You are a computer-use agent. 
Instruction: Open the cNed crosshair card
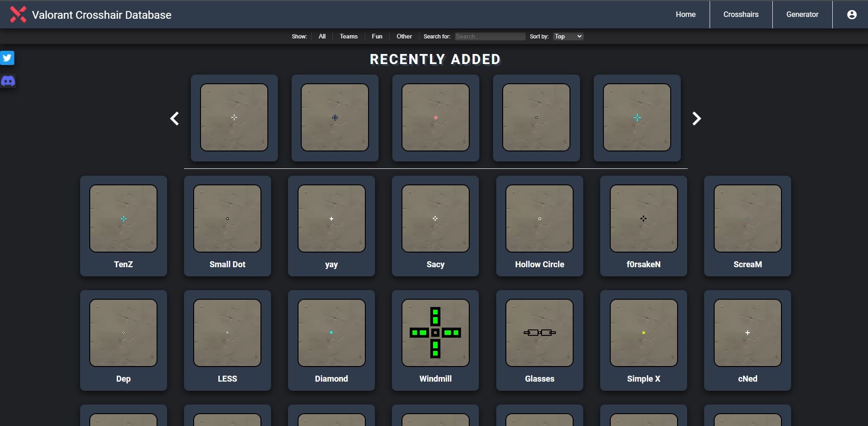[x=748, y=340]
